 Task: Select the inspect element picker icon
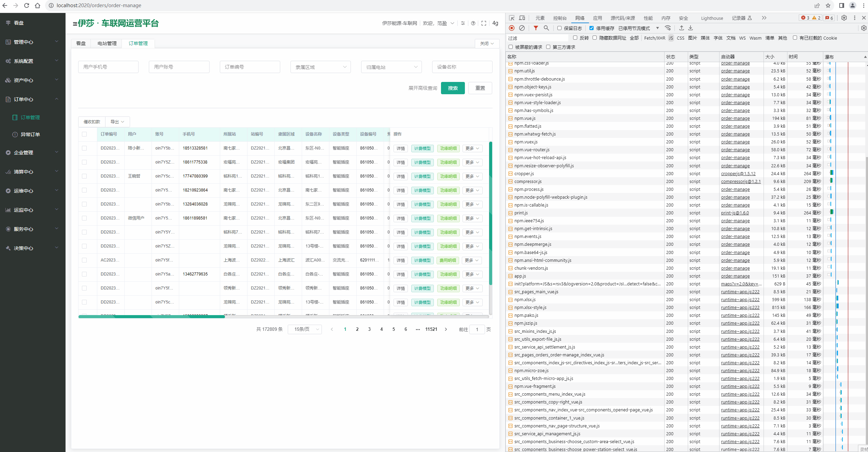pyautogui.click(x=511, y=18)
